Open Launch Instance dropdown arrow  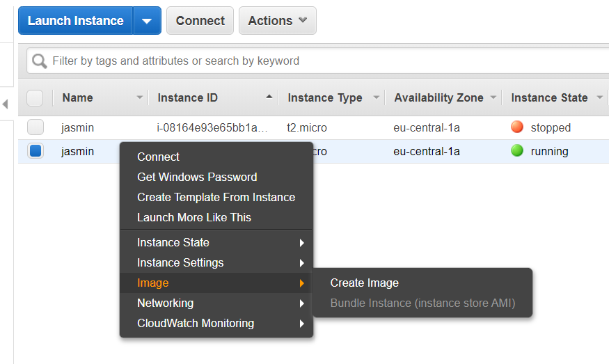coord(146,21)
